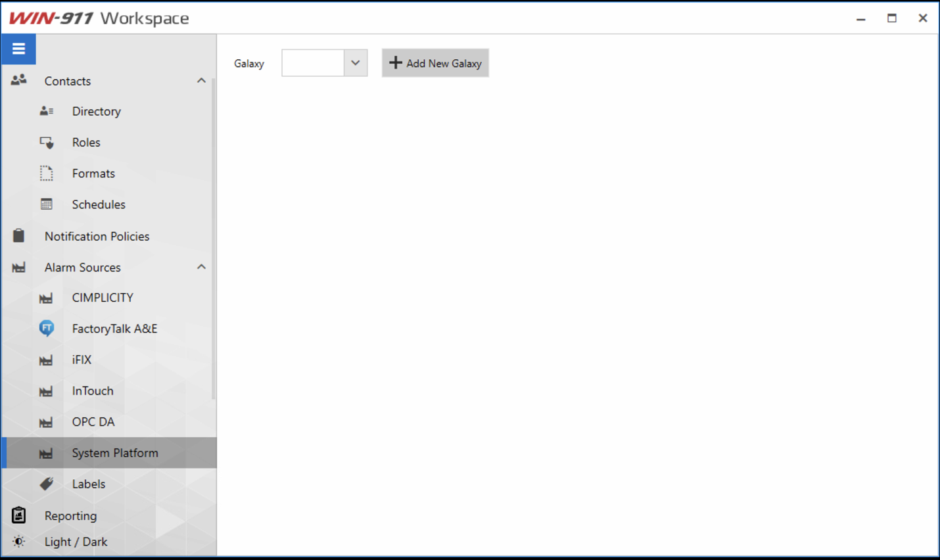The width and height of the screenshot is (940, 560).
Task: Minimize the WIN-911 Workspace window
Action: click(861, 18)
